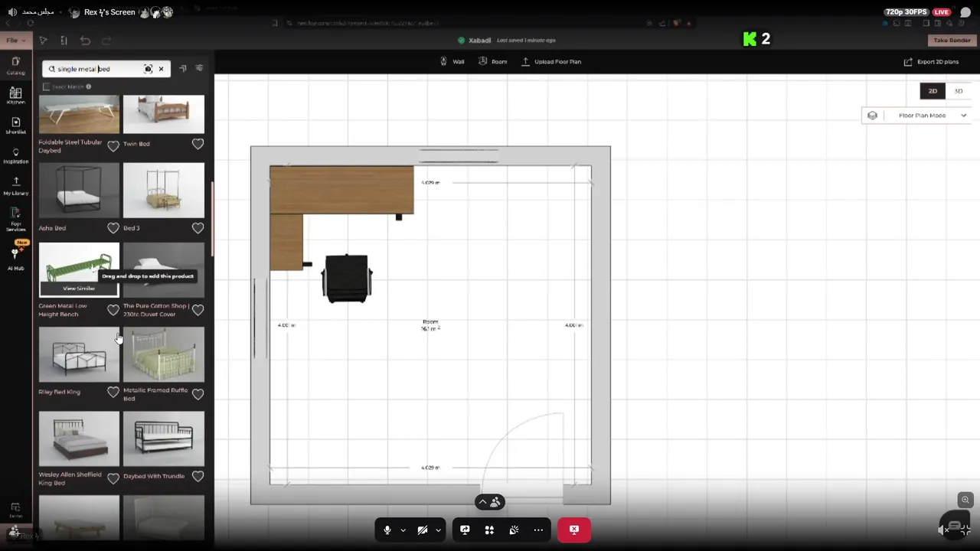Click the image search camera icon
980x551 pixels.
tap(148, 69)
